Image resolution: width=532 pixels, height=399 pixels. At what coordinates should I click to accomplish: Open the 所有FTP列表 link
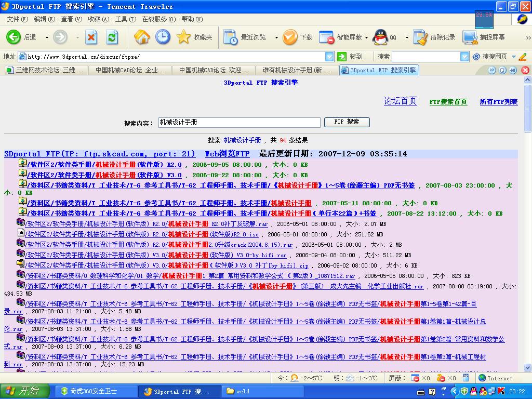[499, 101]
